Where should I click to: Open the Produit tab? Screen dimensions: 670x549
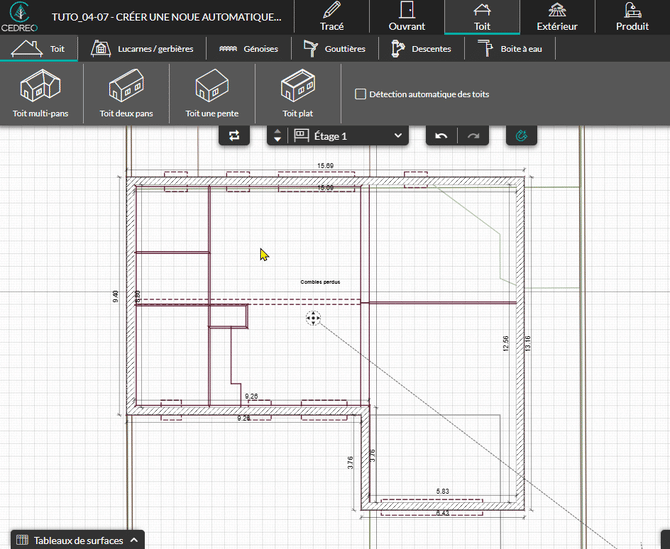(x=632, y=17)
